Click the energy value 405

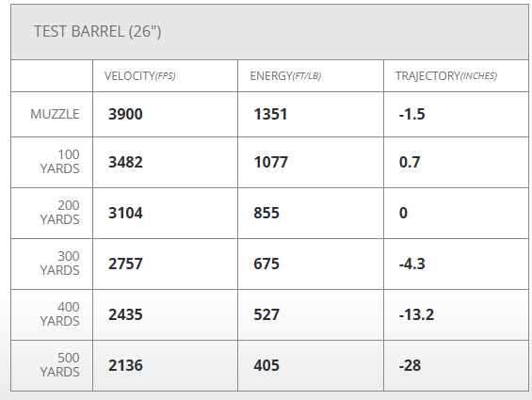[266, 366]
